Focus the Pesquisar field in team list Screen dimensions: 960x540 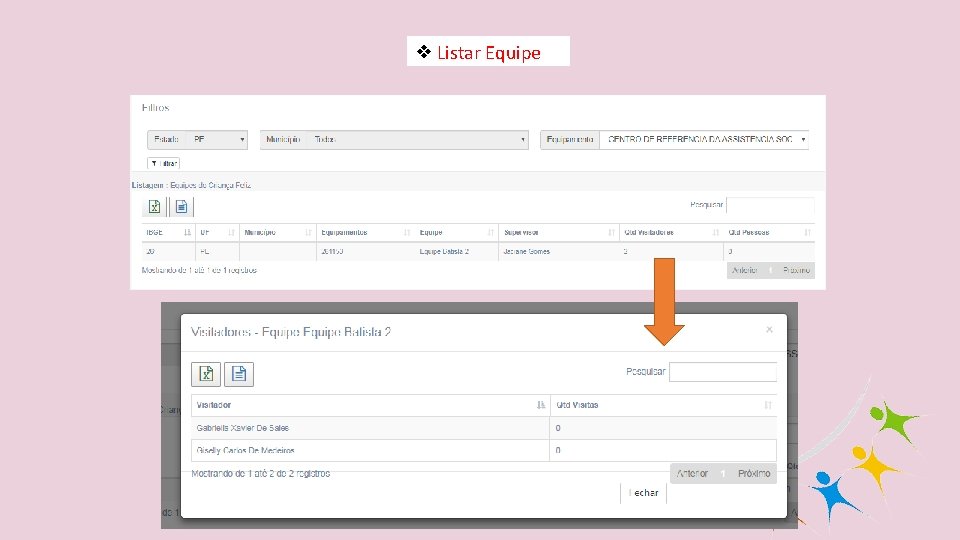click(x=770, y=205)
